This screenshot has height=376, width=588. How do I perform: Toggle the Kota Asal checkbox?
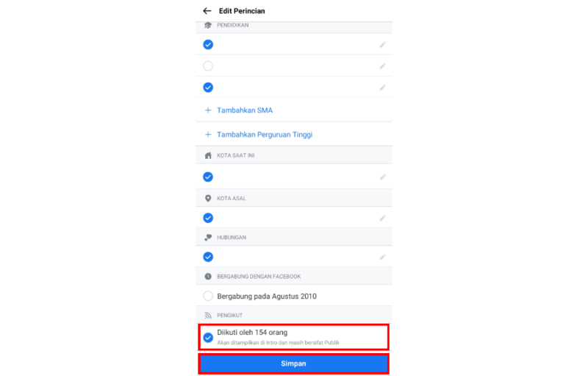click(x=208, y=218)
